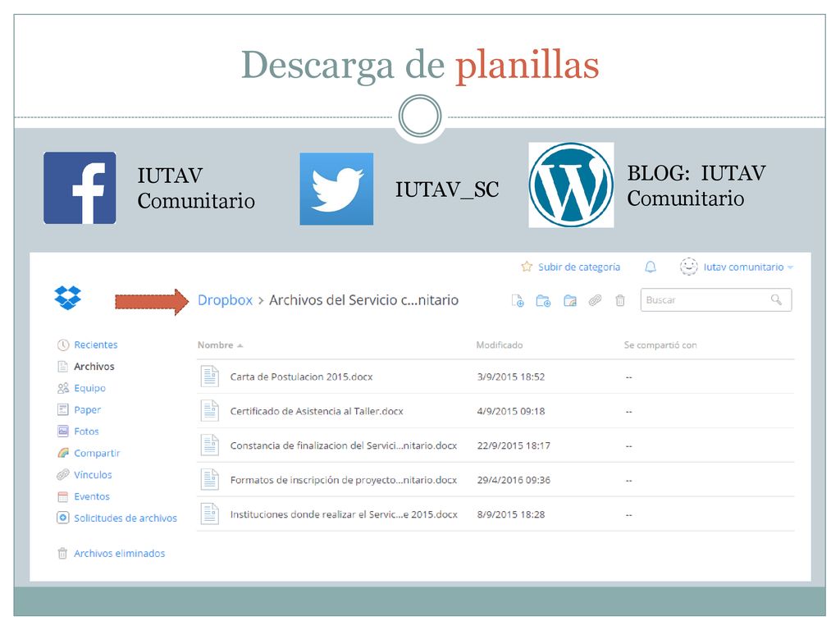Viewport: 840px width, 630px height.
Task: Click the chain icon beside Vínculos
Action: click(63, 475)
